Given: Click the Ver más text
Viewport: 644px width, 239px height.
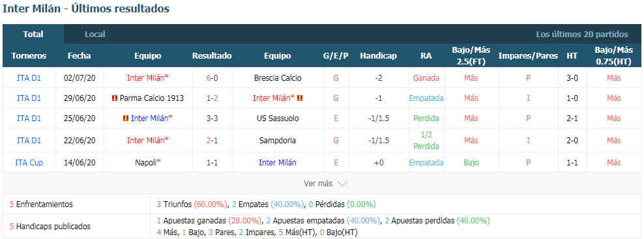Looking at the screenshot, I should (318, 184).
